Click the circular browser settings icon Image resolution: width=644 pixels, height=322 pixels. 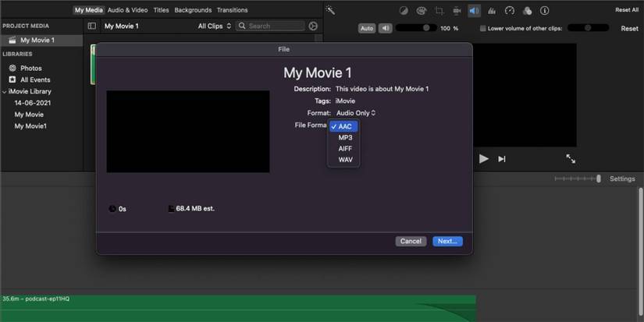click(313, 26)
